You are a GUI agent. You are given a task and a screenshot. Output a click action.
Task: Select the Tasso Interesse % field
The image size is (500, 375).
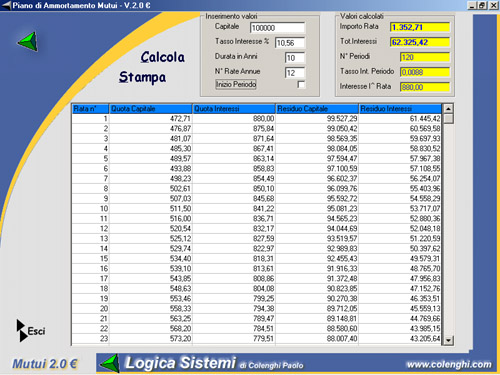pyautogui.click(x=290, y=43)
